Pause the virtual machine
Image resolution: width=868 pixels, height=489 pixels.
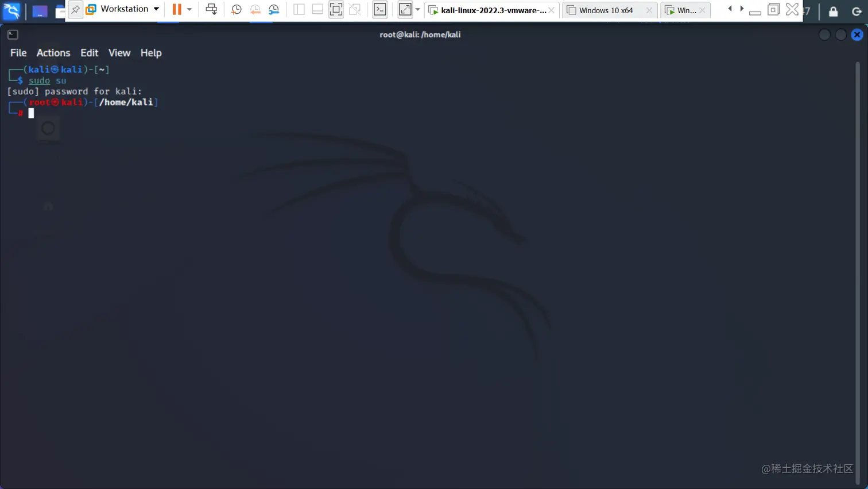coord(177,9)
